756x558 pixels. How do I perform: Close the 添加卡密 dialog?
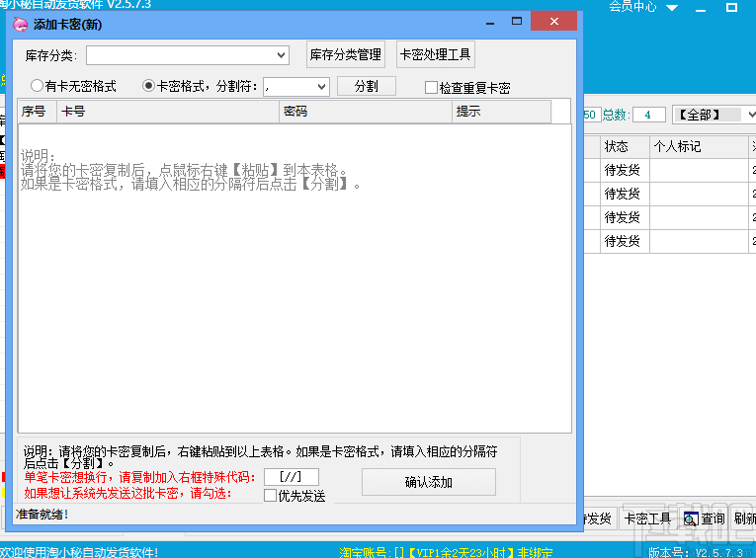(x=554, y=21)
